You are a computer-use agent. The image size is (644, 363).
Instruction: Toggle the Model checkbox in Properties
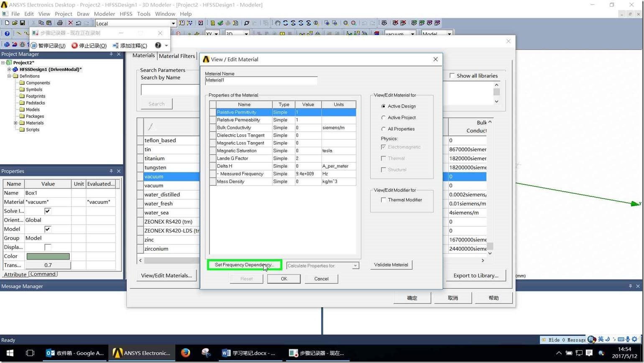tap(48, 229)
